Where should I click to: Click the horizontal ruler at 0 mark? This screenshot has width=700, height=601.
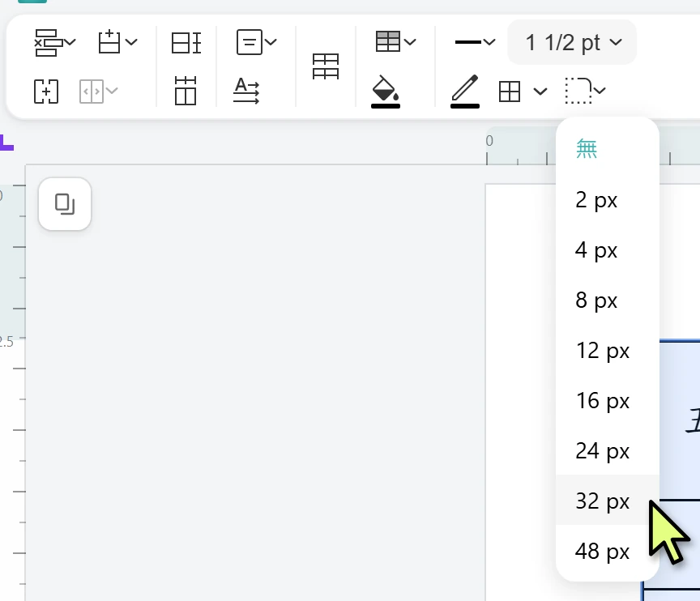(489, 142)
